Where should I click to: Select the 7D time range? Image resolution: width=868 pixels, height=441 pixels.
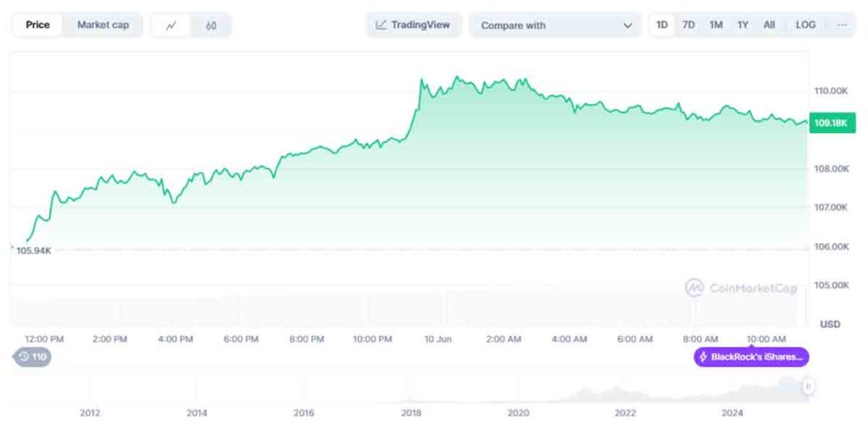[688, 25]
